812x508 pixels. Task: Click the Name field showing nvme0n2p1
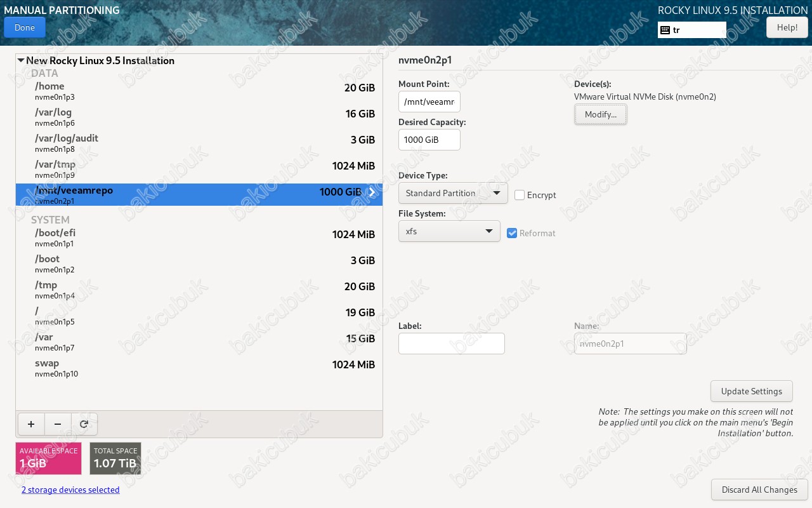pos(631,344)
